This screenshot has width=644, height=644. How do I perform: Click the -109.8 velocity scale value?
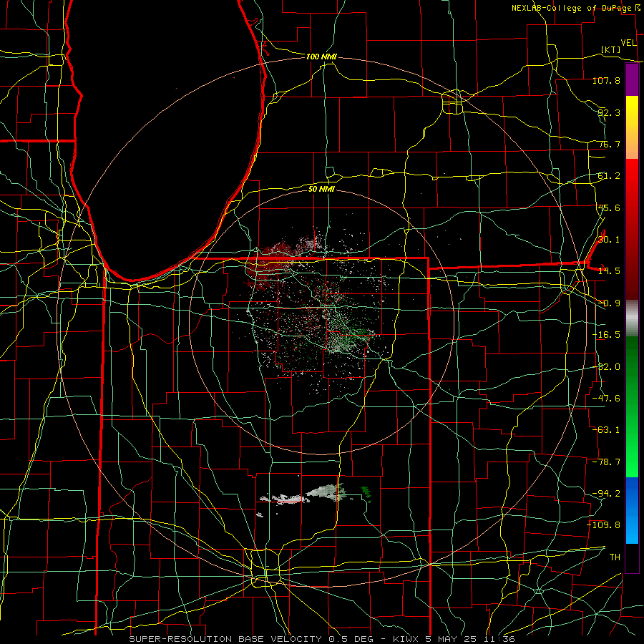[x=604, y=525]
